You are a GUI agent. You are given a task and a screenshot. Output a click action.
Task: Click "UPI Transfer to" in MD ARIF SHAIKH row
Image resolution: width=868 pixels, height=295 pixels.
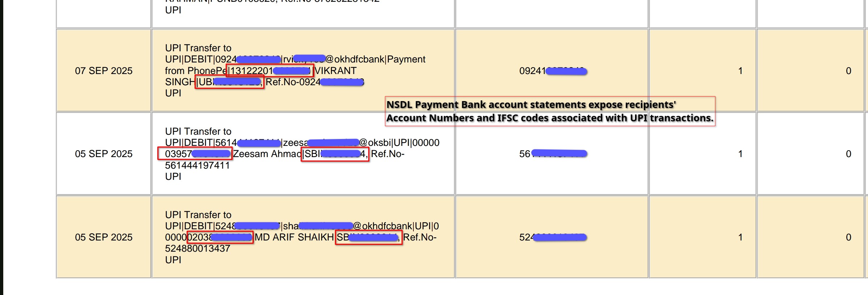198,215
